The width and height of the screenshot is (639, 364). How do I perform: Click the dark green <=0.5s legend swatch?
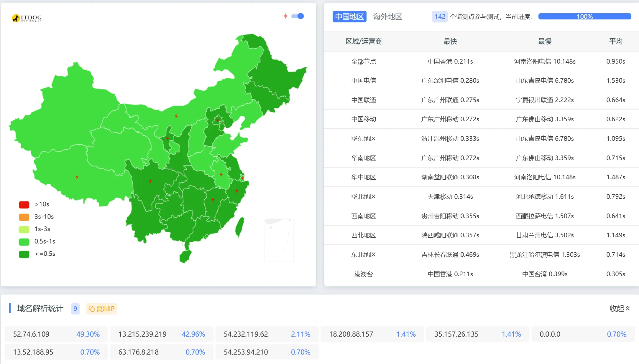tap(24, 254)
